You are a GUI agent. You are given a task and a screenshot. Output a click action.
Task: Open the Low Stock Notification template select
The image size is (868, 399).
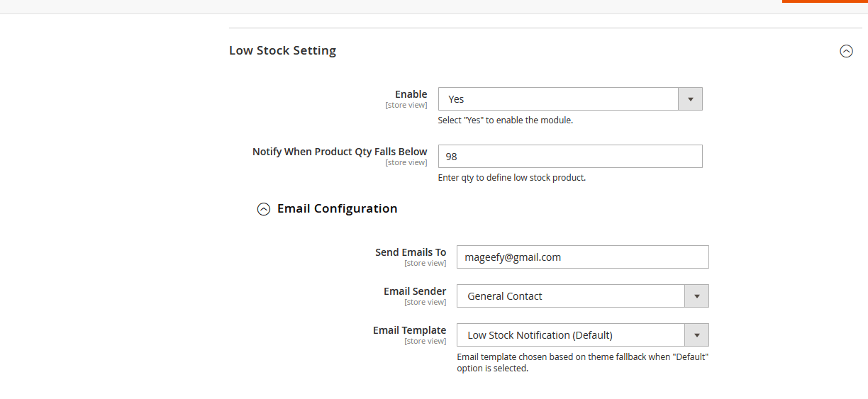click(x=570, y=335)
